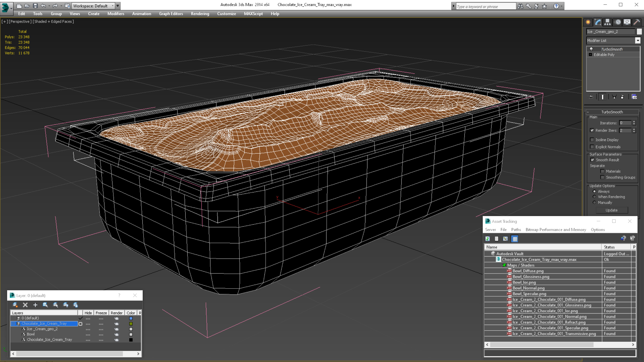Screen dimensions: 644x362
Task: Open the Modifier List dropdown
Action: (638, 40)
